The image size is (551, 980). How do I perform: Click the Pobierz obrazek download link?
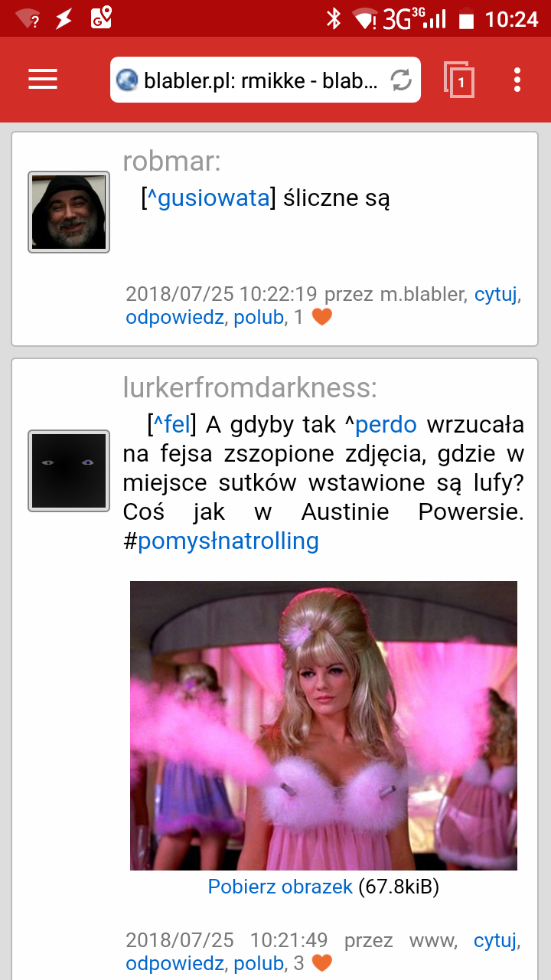pos(280,887)
